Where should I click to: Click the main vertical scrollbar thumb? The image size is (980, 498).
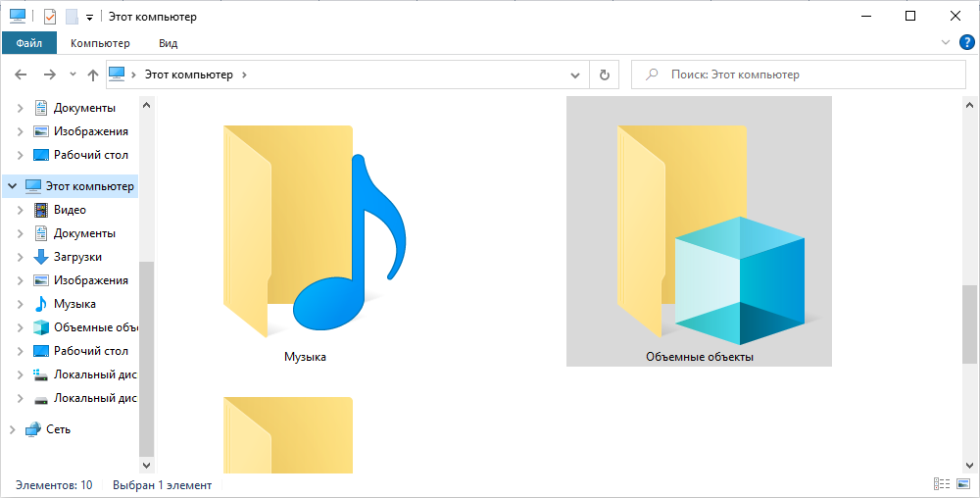[x=969, y=324]
